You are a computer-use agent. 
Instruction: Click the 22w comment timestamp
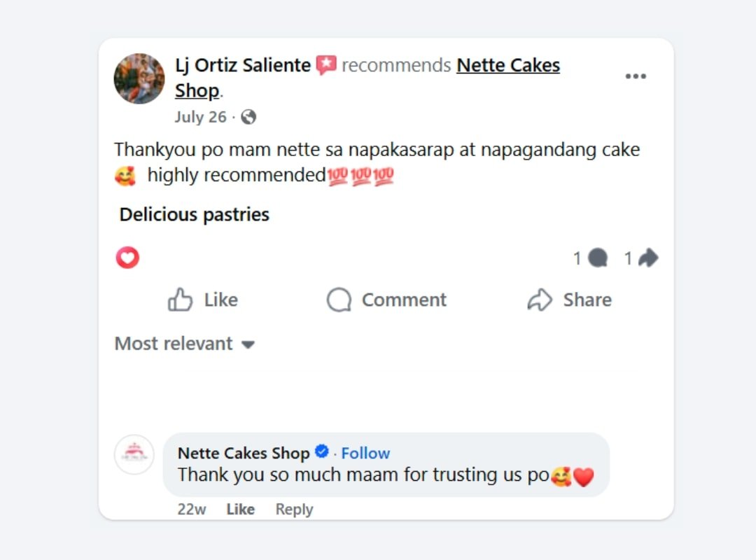coord(192,509)
